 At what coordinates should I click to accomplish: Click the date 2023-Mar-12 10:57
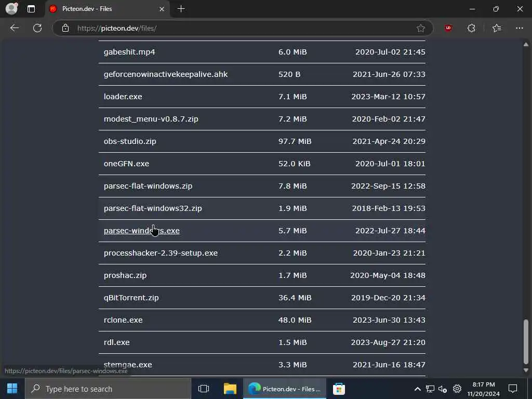[x=388, y=97]
